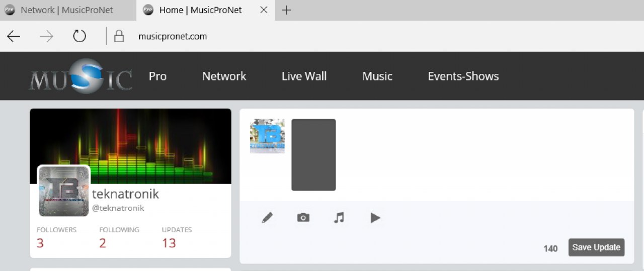Close the Home | MusicProNet tab
The width and height of the screenshot is (644, 271).
coord(264,10)
